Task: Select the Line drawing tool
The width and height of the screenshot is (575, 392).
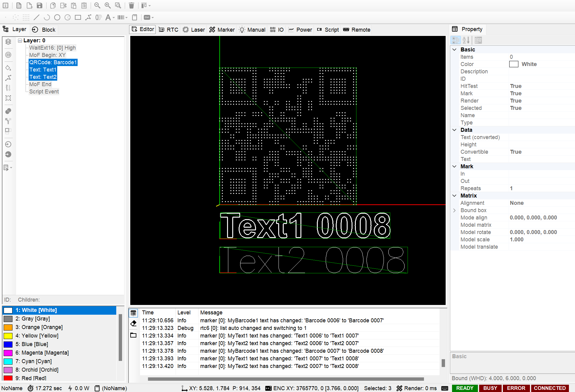Action: [37, 17]
